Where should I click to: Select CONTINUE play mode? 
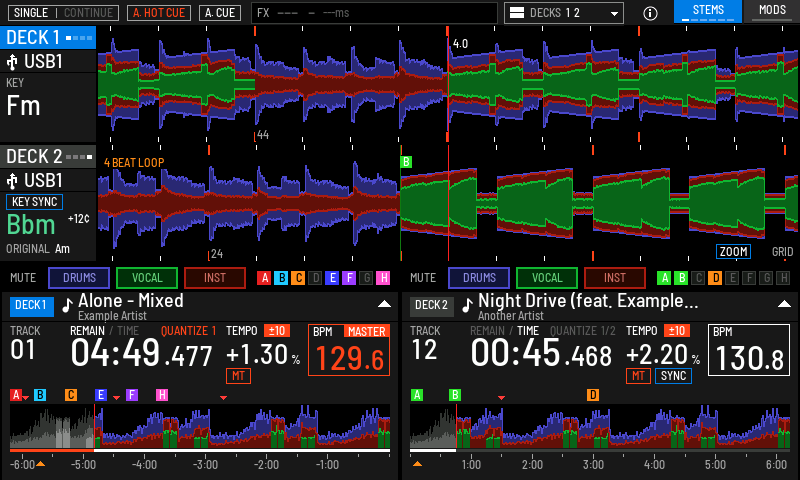pyautogui.click(x=88, y=13)
